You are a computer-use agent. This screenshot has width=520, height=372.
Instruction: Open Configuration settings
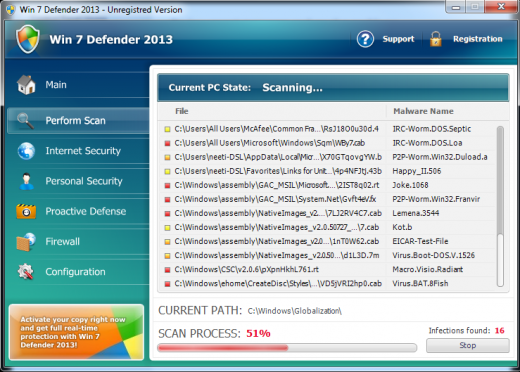tap(78, 272)
